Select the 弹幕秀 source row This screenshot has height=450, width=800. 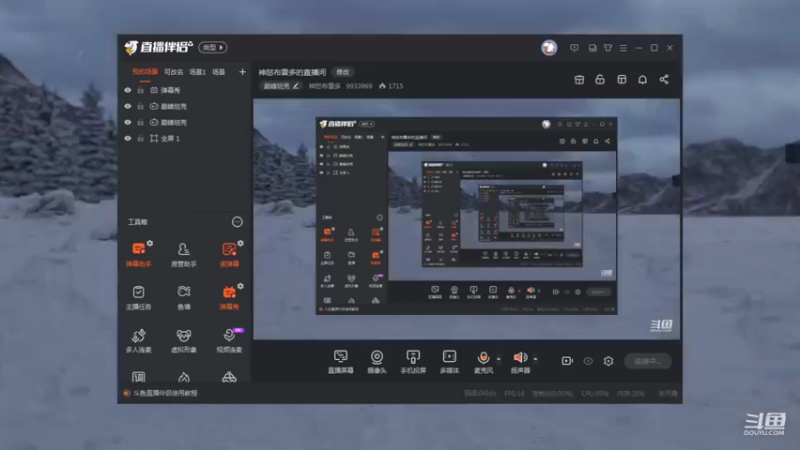(x=185, y=90)
